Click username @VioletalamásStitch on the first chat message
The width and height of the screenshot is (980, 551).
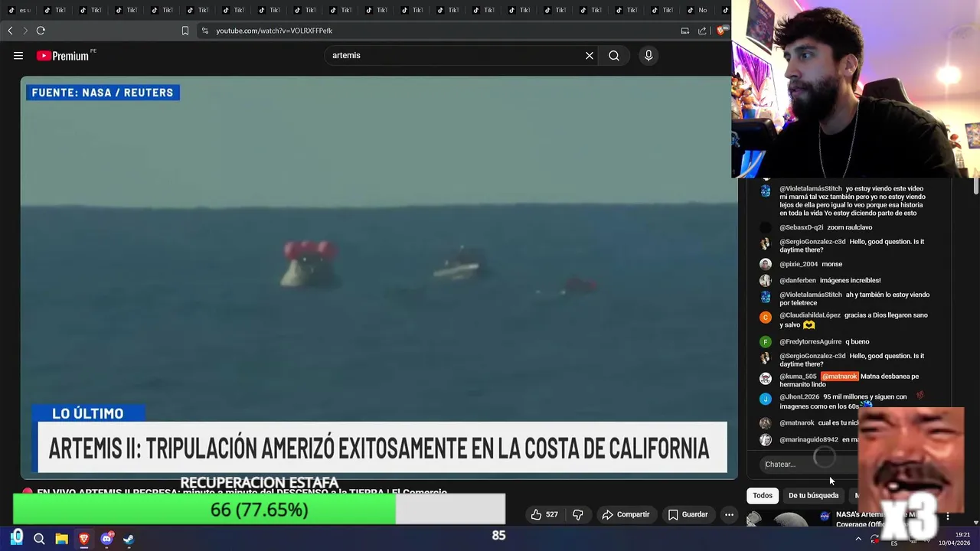point(810,188)
